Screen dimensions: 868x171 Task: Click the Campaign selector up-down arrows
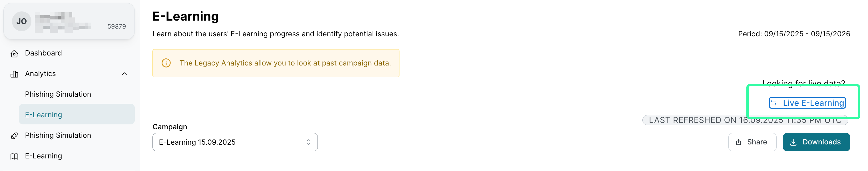coord(308,142)
